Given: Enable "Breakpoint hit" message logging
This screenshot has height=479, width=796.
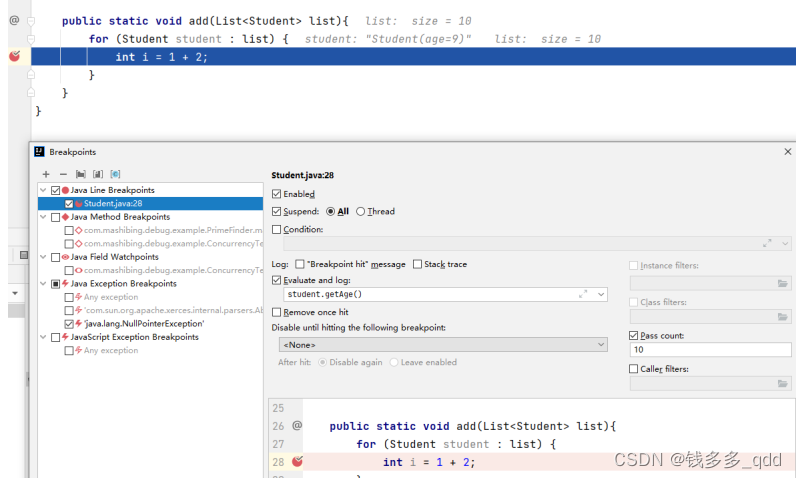Looking at the screenshot, I should [300, 264].
